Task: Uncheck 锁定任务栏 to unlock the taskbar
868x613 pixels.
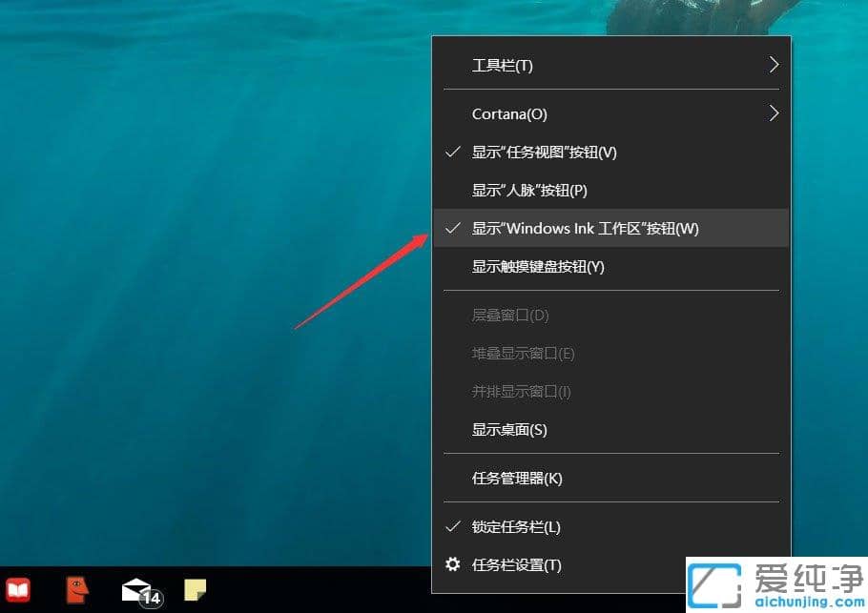Action: point(526,525)
